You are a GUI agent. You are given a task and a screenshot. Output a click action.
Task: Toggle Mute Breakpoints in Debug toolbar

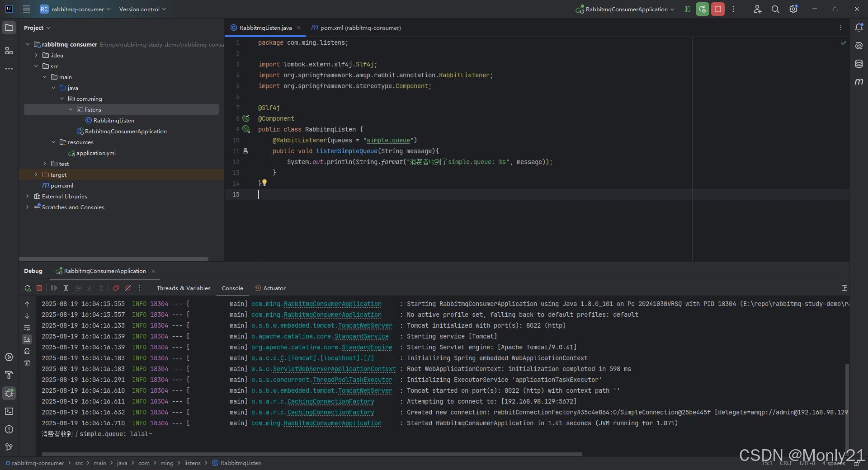pyautogui.click(x=128, y=288)
